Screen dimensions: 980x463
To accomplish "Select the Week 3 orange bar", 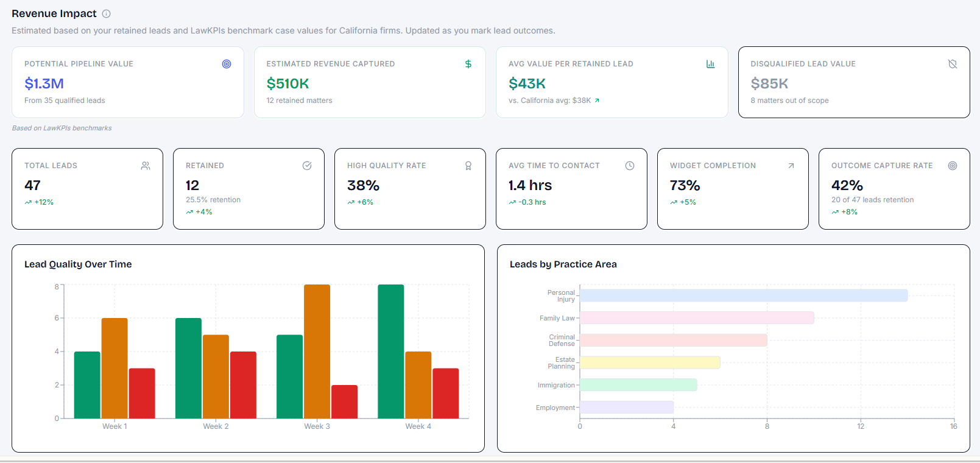I will [317, 352].
